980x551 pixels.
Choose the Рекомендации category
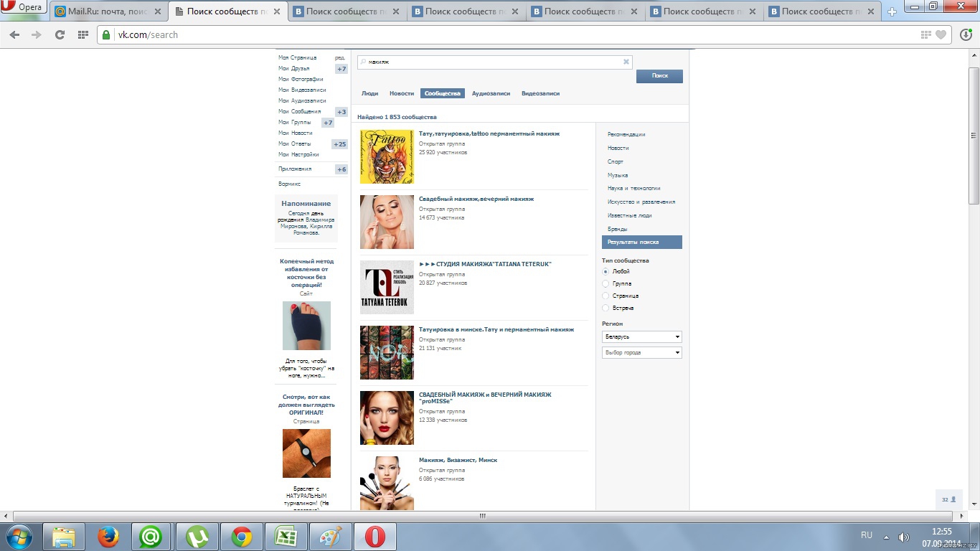click(x=626, y=134)
